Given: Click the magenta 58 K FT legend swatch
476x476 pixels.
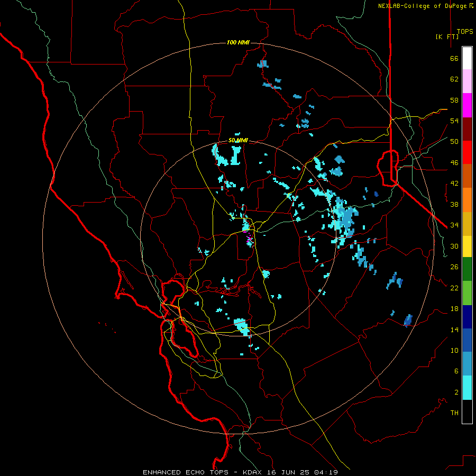Looking at the screenshot, I should click(x=467, y=105).
